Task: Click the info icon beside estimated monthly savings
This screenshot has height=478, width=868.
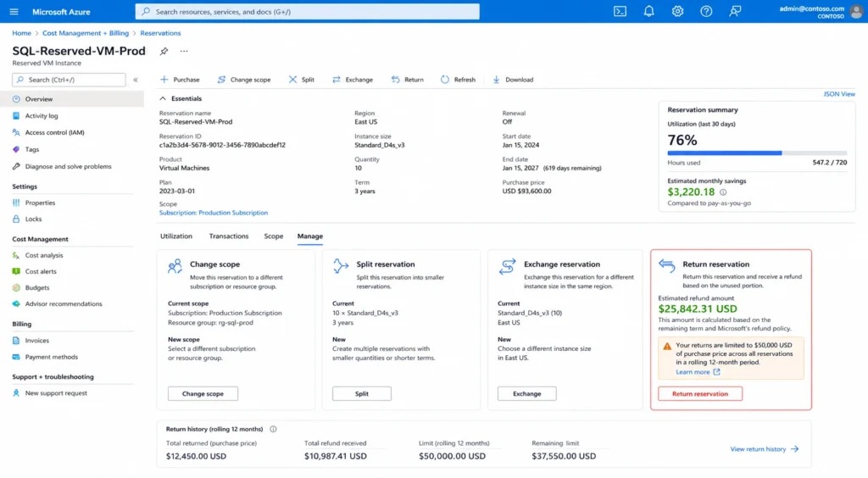Action: click(x=722, y=192)
